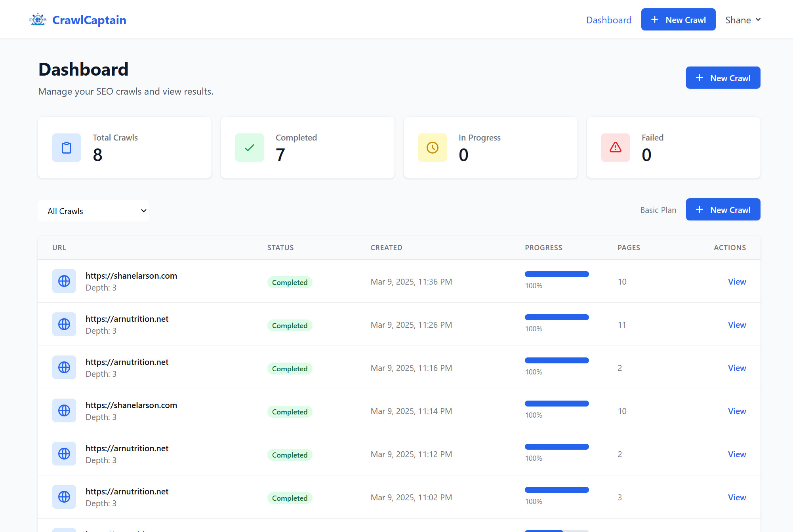Screen dimensions: 793x532
Task: Click the In Progress clock icon
Action: click(x=433, y=148)
